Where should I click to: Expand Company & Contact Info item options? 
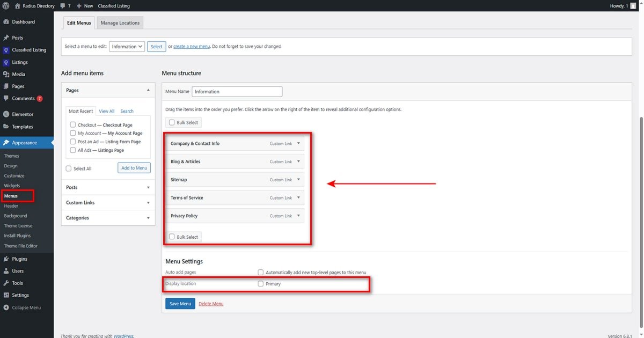(298, 144)
